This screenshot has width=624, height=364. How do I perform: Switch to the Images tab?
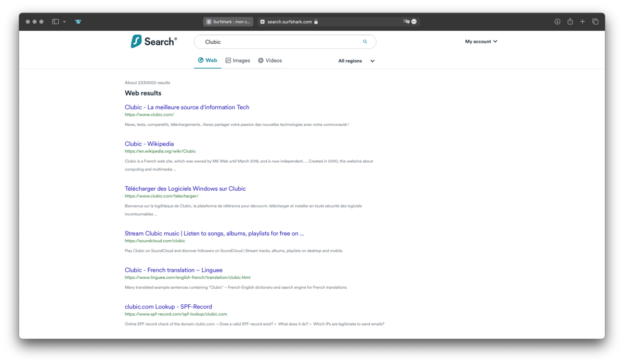tap(238, 60)
